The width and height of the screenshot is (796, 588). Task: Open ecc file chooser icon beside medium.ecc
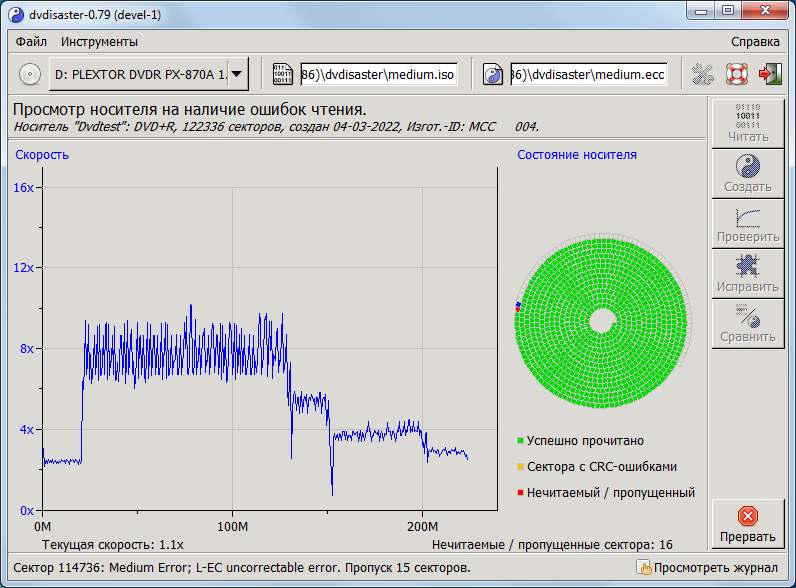click(493, 74)
